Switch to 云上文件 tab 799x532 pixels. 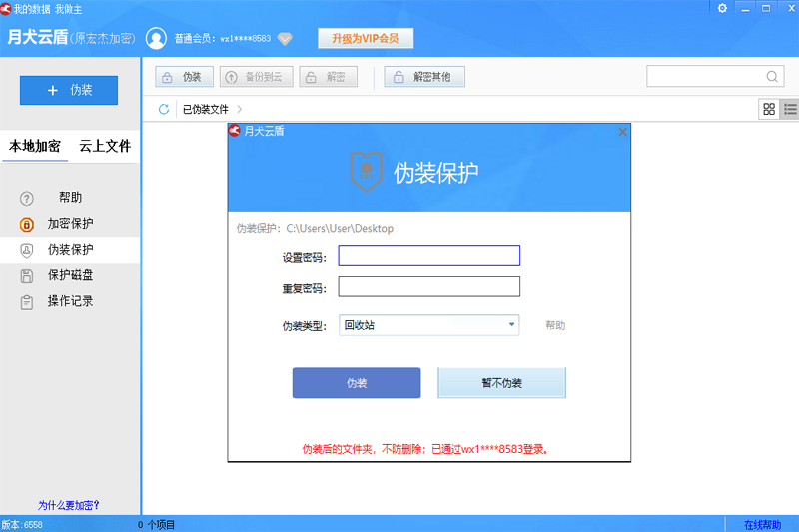point(105,146)
